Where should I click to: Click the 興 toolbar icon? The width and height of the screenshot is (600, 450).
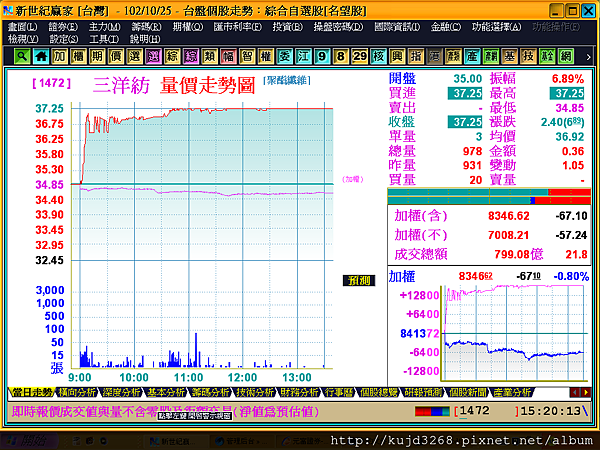click(397, 57)
